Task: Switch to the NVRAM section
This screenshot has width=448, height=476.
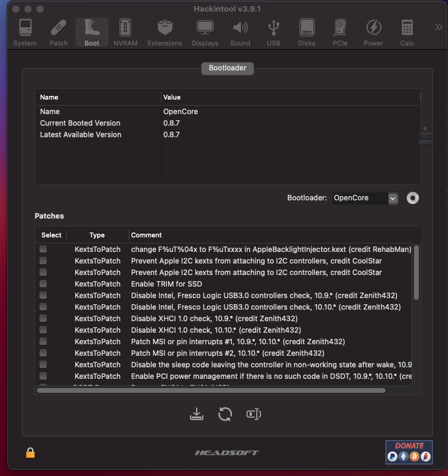Action: 125,32
